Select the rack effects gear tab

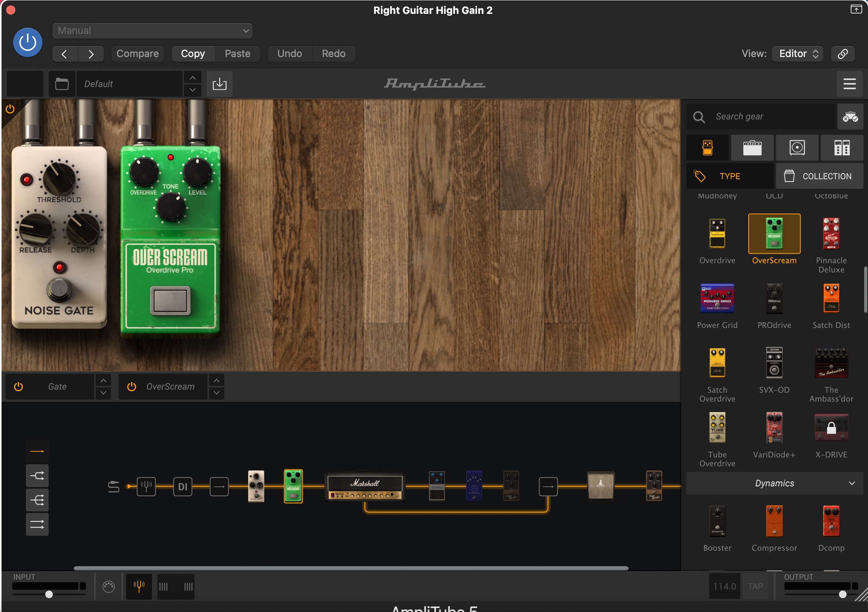point(842,148)
